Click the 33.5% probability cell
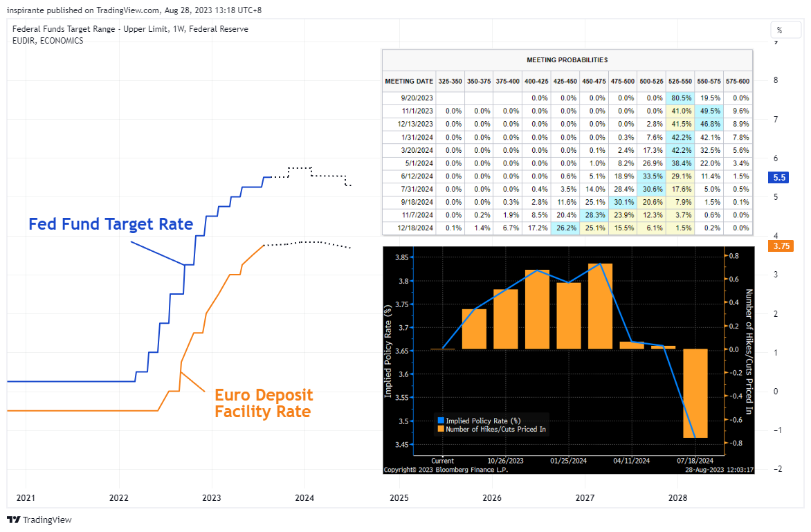Viewport: 811px width, 532px height. (653, 176)
